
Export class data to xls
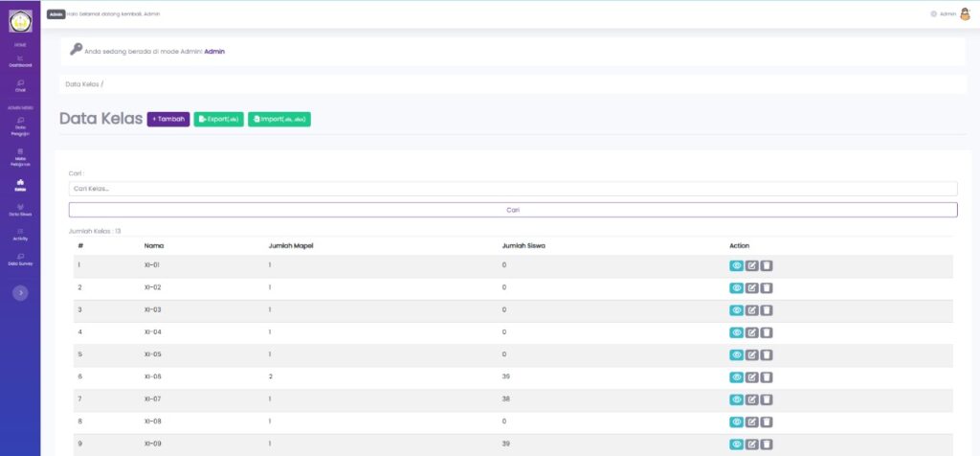click(x=218, y=119)
